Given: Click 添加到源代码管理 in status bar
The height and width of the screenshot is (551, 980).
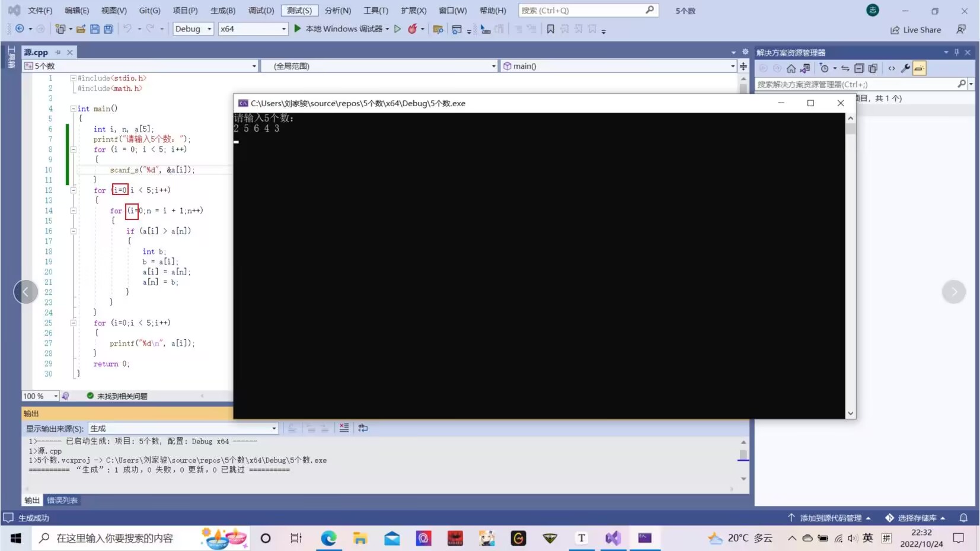Looking at the screenshot, I should pos(829,518).
